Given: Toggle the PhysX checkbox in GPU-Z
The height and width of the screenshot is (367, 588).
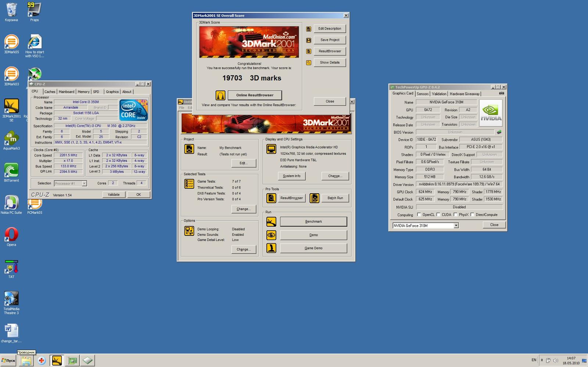Looking at the screenshot, I should (x=455, y=215).
